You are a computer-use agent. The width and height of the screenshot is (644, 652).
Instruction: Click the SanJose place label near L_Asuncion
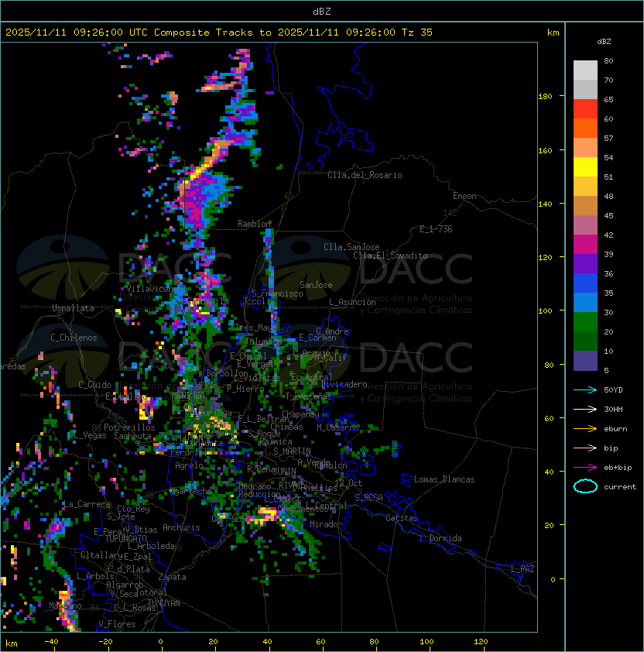[x=316, y=285]
